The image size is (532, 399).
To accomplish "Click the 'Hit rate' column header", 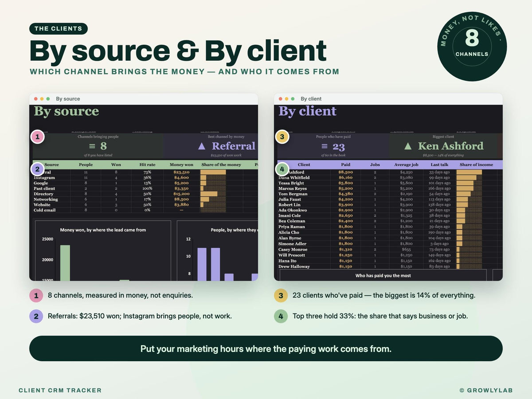I will [147, 165].
